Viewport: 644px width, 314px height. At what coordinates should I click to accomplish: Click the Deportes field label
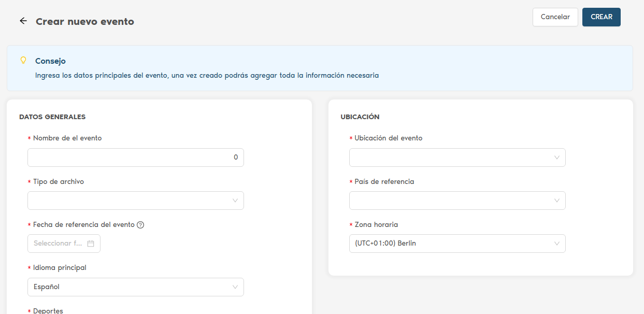tap(48, 310)
